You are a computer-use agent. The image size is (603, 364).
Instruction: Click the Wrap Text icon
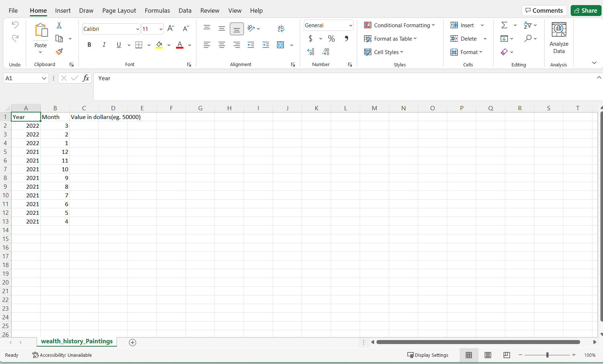(281, 29)
